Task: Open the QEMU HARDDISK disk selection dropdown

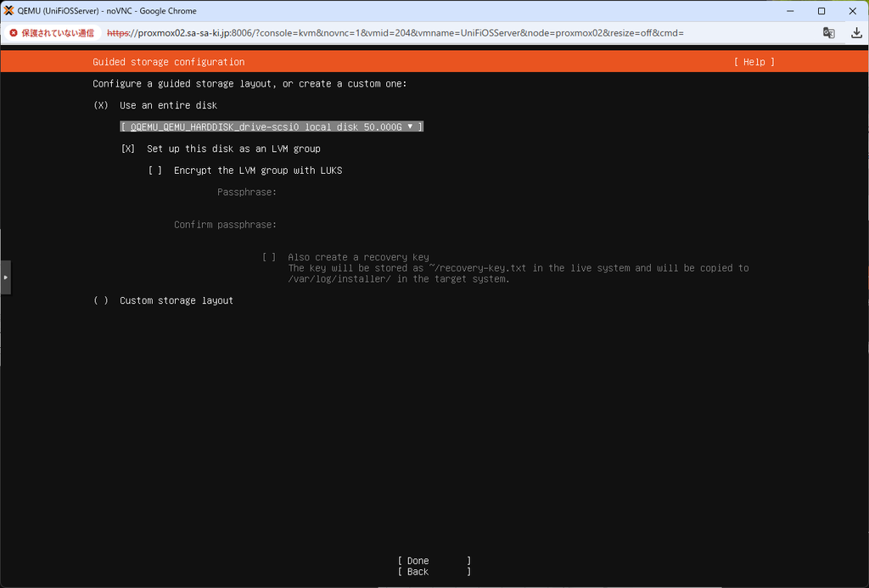Action: click(x=272, y=127)
